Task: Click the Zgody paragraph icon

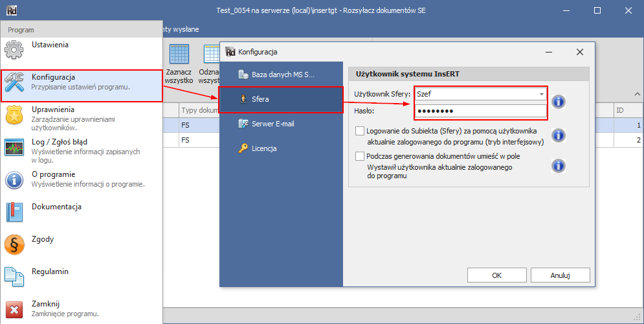Action: (14, 245)
